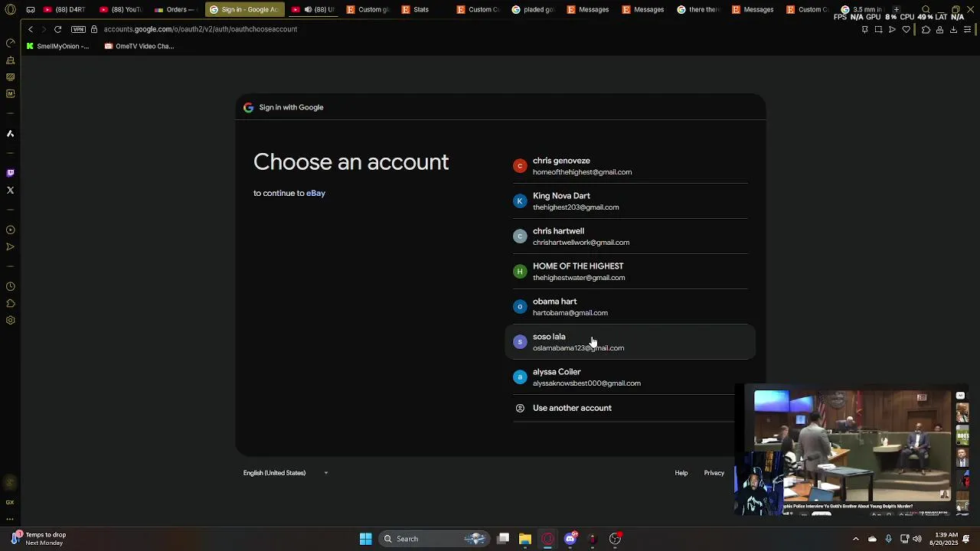This screenshot has height=551, width=980.
Task: Open the Opera GX main menu logo
Action: click(11, 9)
